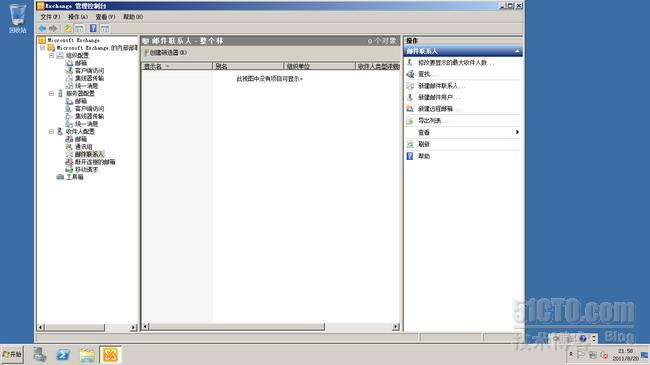Screen dimensions: 650x365
Task: Open 客户端访问 under 服务器配置
Action: point(89,109)
